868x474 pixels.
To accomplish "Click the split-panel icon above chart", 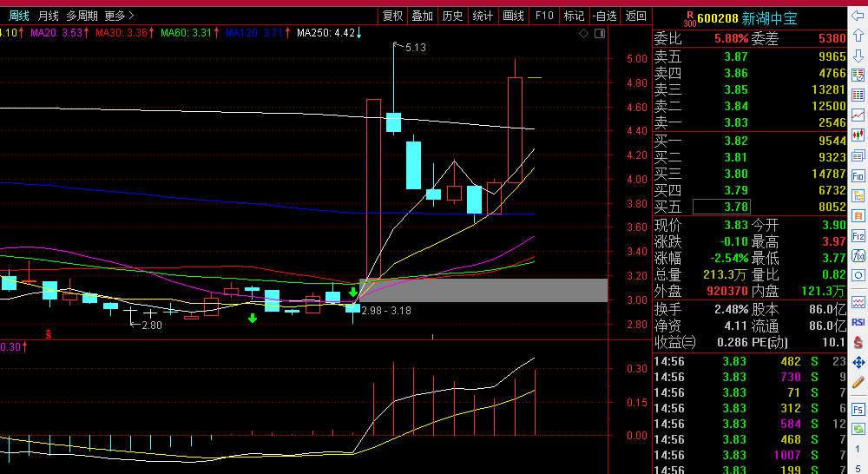I will (x=600, y=34).
